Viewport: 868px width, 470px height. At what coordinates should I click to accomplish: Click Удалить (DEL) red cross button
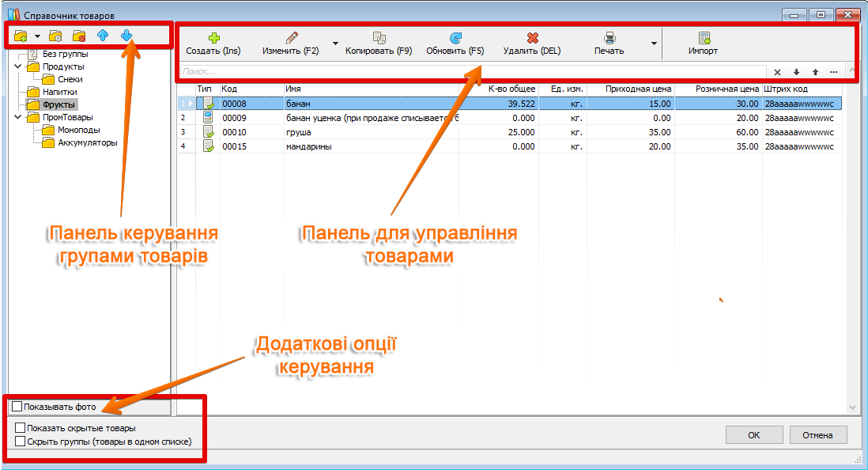pyautogui.click(x=532, y=44)
